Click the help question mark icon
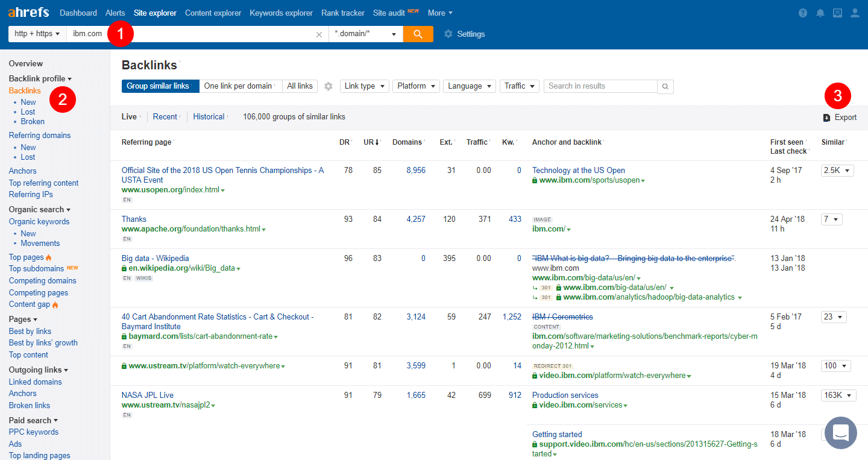 tap(802, 13)
